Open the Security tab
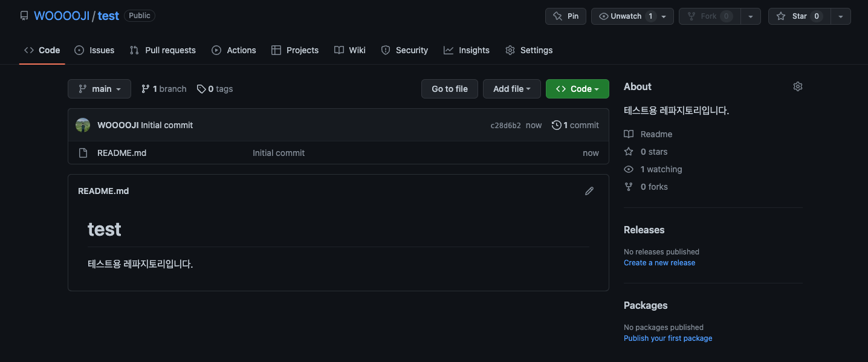This screenshot has width=868, height=362. pos(404,50)
